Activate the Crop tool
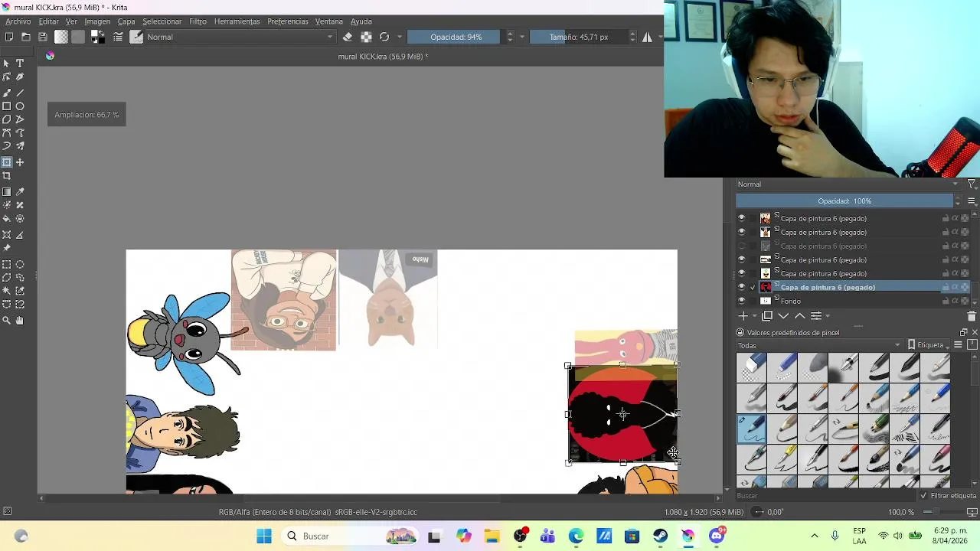The width and height of the screenshot is (980, 551). [x=7, y=176]
